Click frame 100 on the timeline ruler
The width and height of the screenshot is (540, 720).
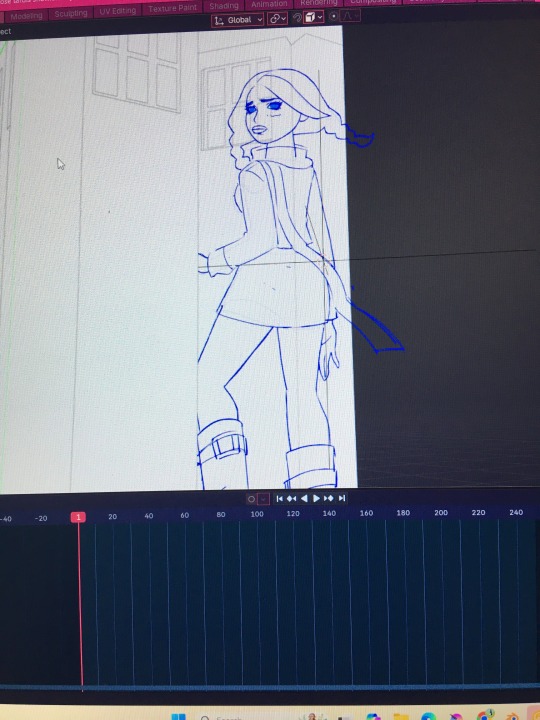click(257, 514)
